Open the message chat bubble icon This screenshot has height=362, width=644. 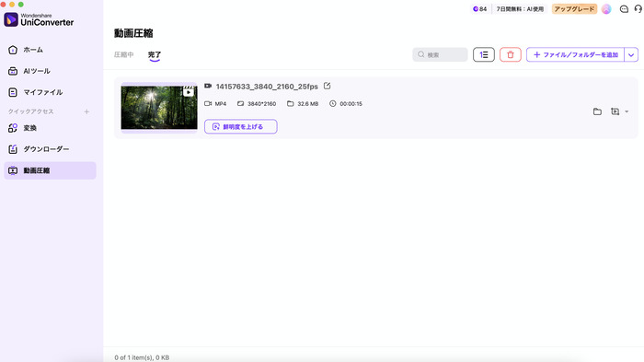tap(624, 9)
